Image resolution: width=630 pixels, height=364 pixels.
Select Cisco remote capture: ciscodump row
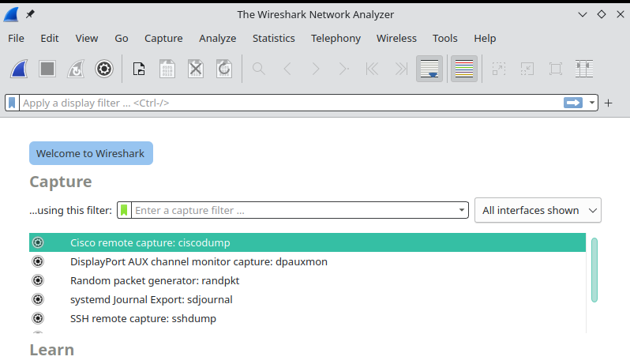[x=307, y=242]
